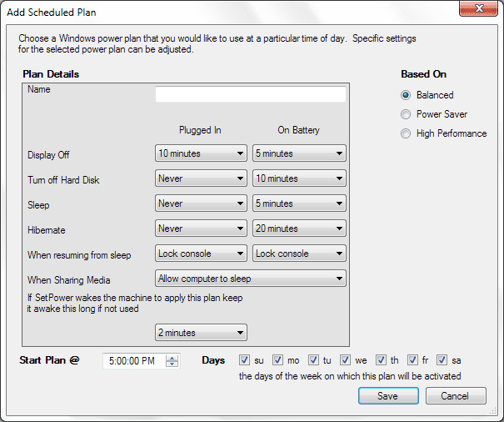Uncheck the su day checkbox

pos(244,360)
